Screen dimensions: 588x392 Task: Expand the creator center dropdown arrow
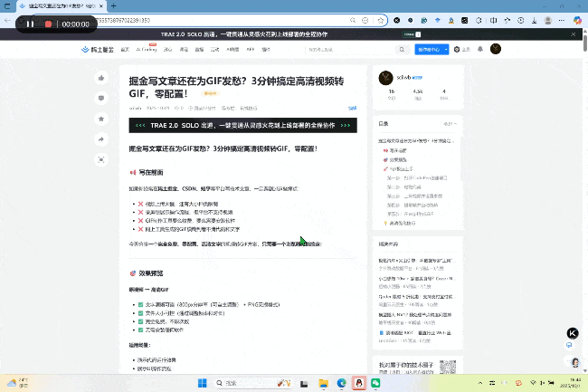pyautogui.click(x=446, y=50)
